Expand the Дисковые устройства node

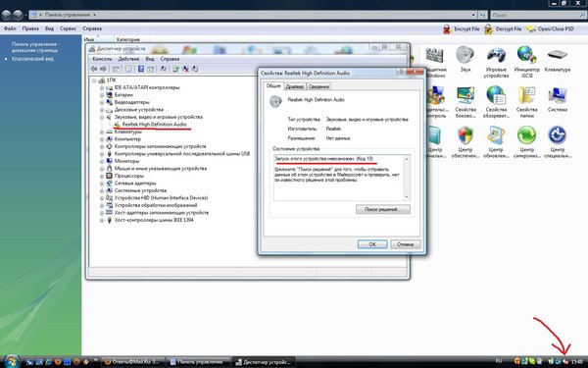pos(102,110)
